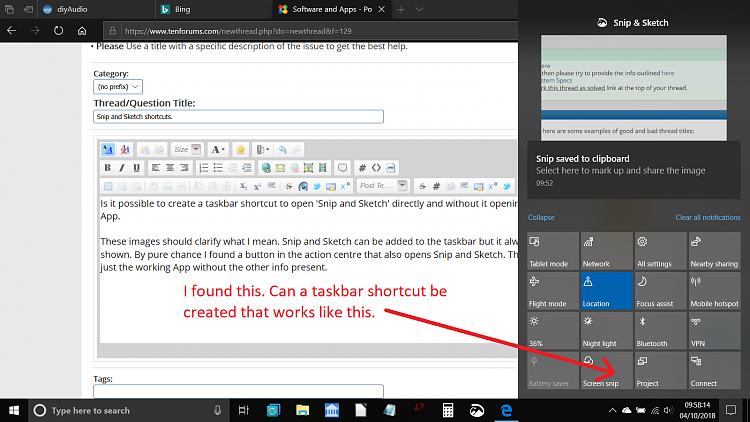Insert email link envelope icon
750x422 pixels.
(280, 168)
